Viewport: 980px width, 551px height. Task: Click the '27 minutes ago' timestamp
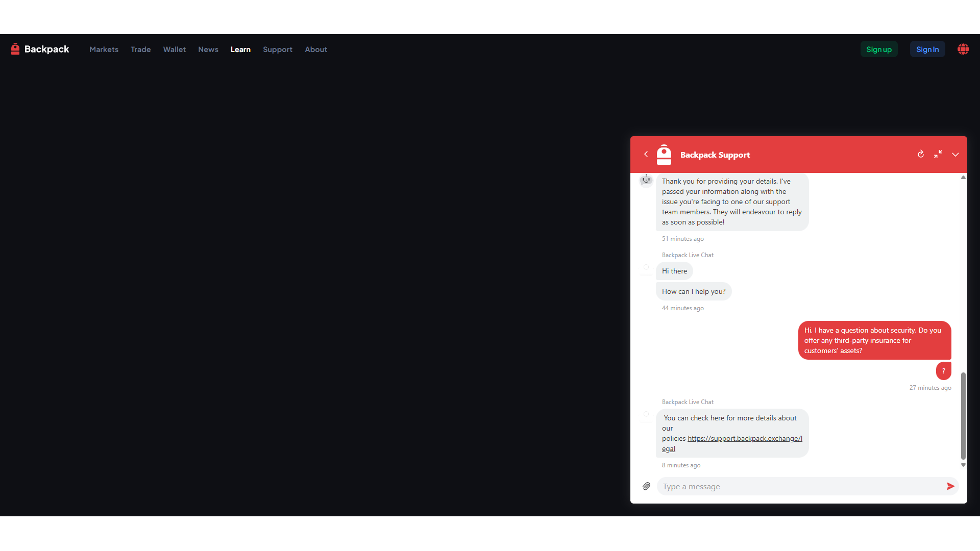pyautogui.click(x=930, y=388)
